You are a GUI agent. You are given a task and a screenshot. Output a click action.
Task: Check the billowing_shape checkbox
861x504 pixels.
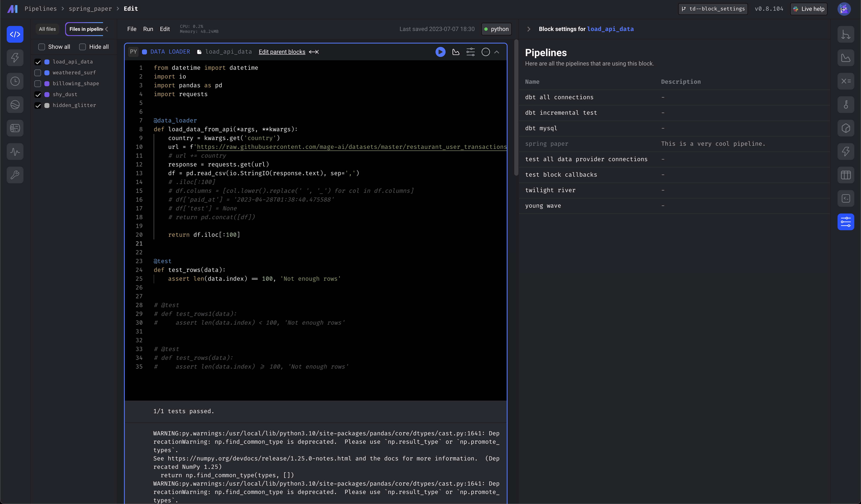point(37,84)
